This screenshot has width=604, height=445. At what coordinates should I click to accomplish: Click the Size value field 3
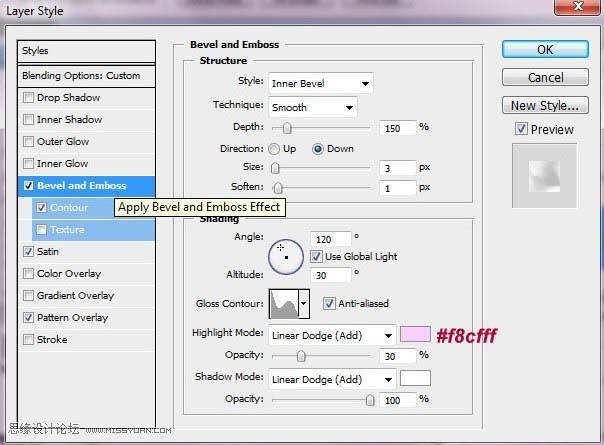398,168
